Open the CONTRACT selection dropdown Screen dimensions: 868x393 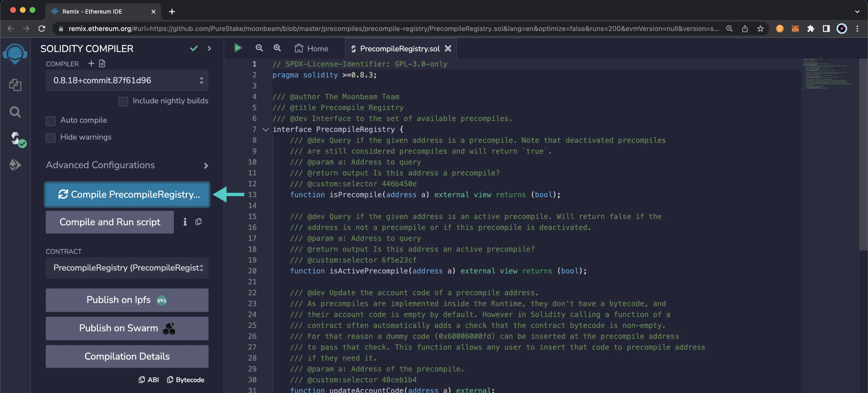click(x=127, y=268)
